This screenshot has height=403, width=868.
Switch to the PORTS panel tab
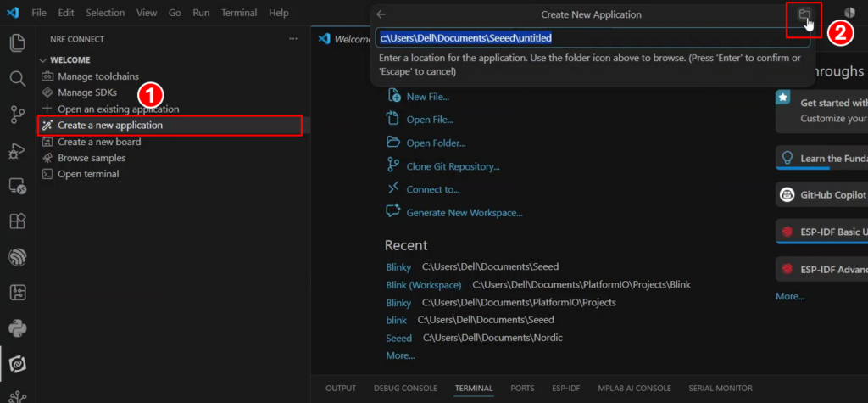click(x=522, y=389)
